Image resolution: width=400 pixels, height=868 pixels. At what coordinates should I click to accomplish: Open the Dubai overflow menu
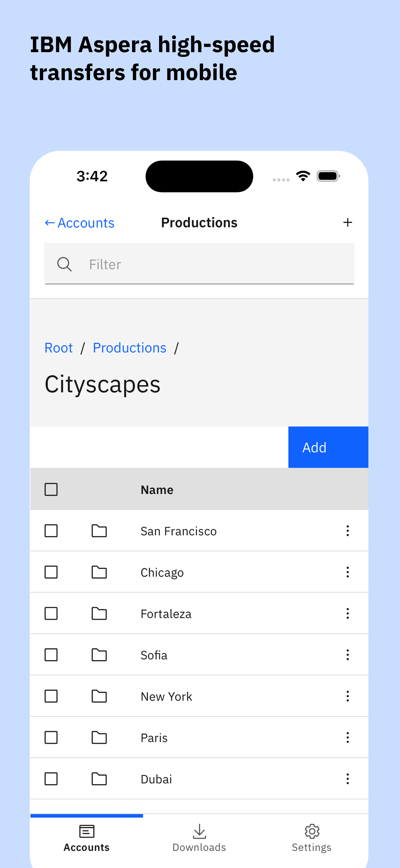pyautogui.click(x=348, y=779)
